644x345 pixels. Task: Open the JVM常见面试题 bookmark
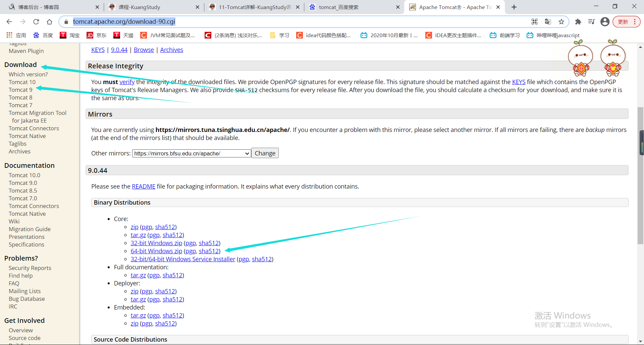click(167, 35)
